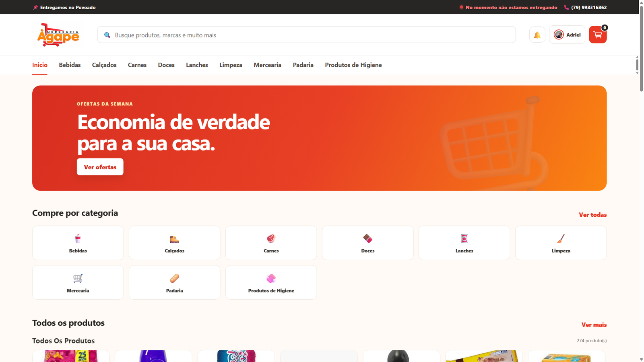Click the Limpeza broom icon
The image size is (644, 362).
coord(561,239)
